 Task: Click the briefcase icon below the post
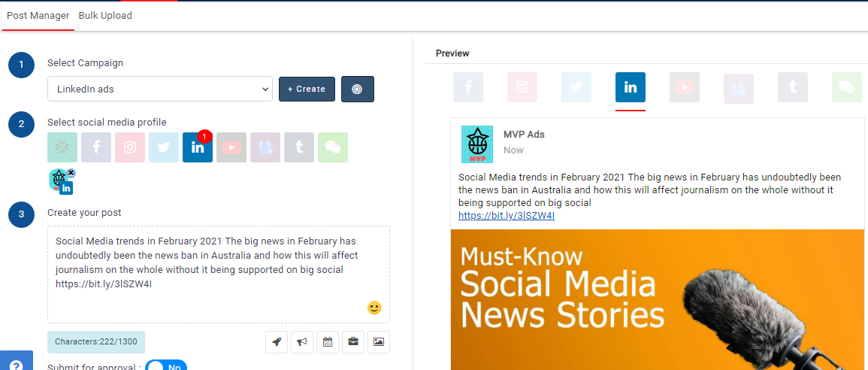click(x=353, y=342)
